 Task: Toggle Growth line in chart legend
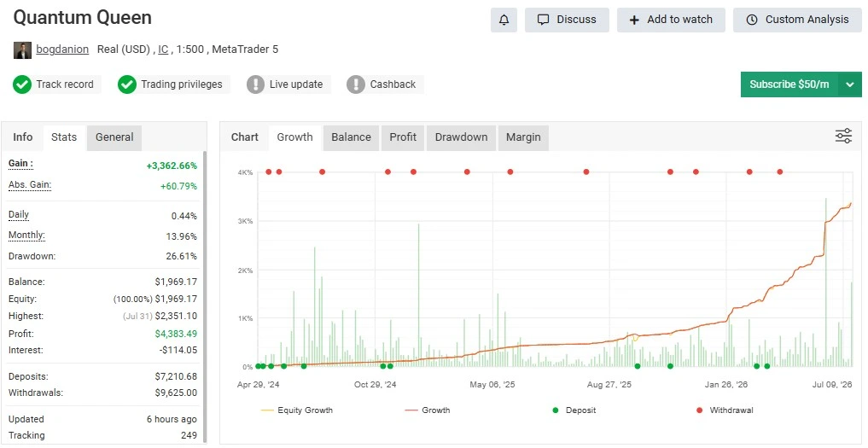[428, 410]
